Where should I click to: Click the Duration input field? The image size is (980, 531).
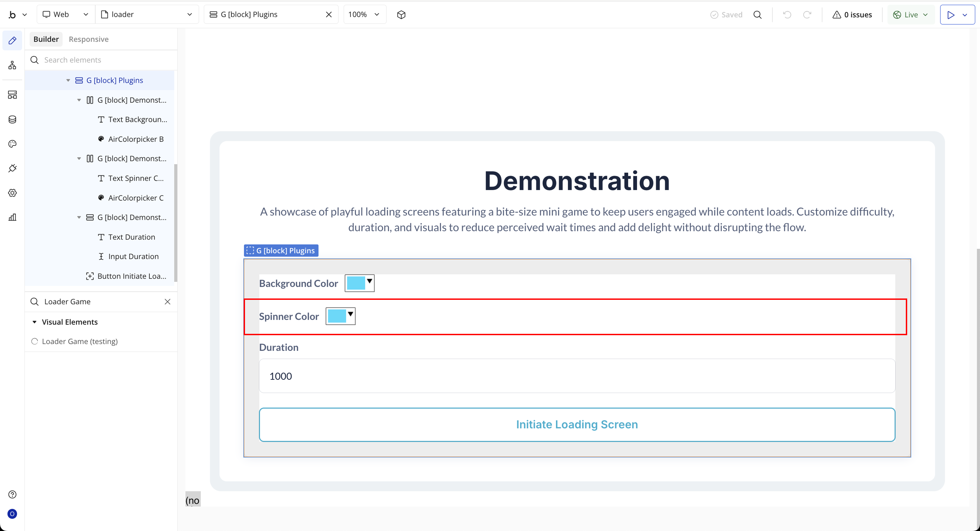tap(577, 376)
